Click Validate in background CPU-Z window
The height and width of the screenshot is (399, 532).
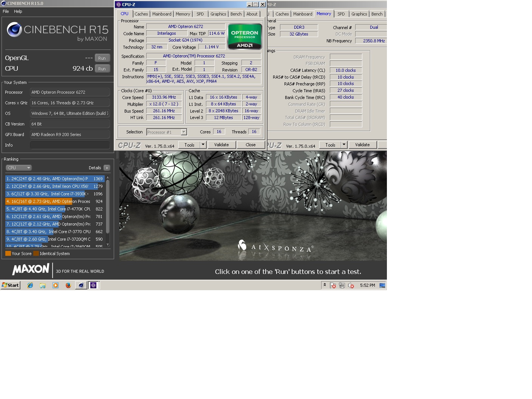(x=362, y=145)
